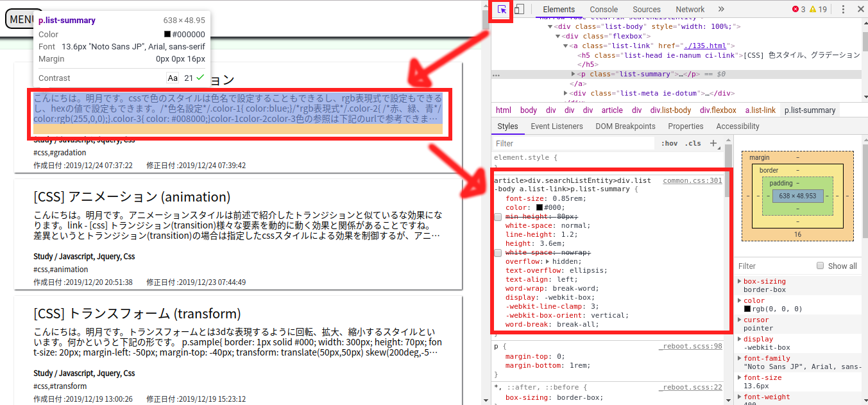Toggle the device toolbar icon
Viewport: 868px width, 405px height.
click(520, 10)
